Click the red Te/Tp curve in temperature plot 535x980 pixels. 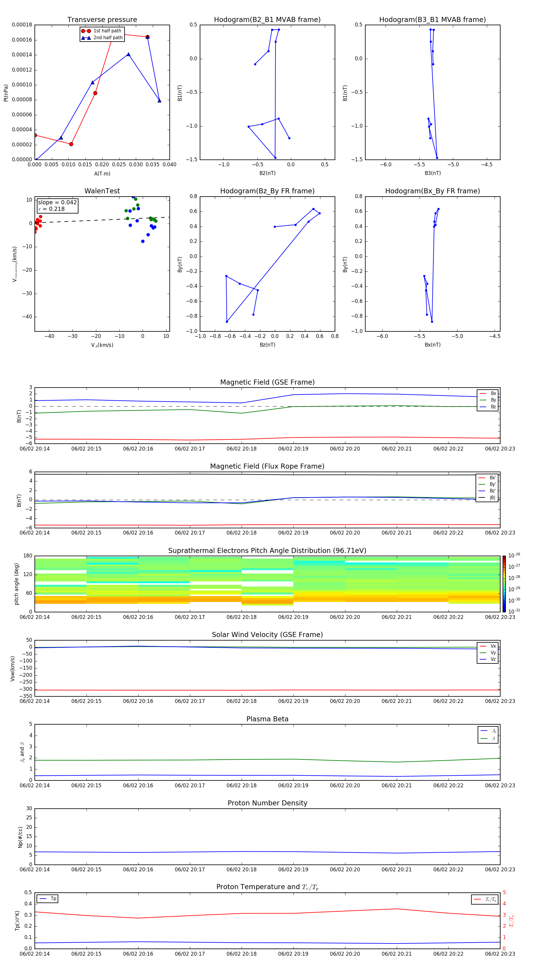pos(267,913)
